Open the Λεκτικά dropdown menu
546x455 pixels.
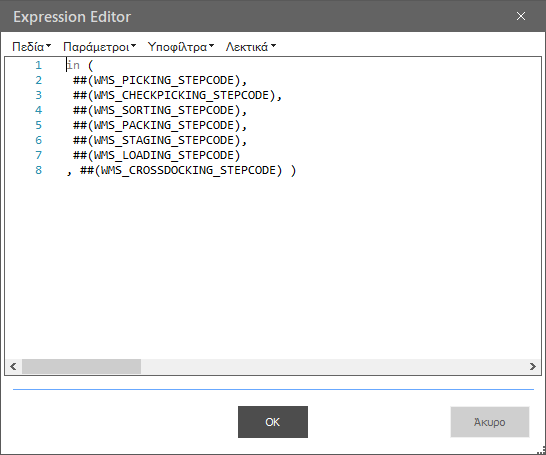pos(251,47)
